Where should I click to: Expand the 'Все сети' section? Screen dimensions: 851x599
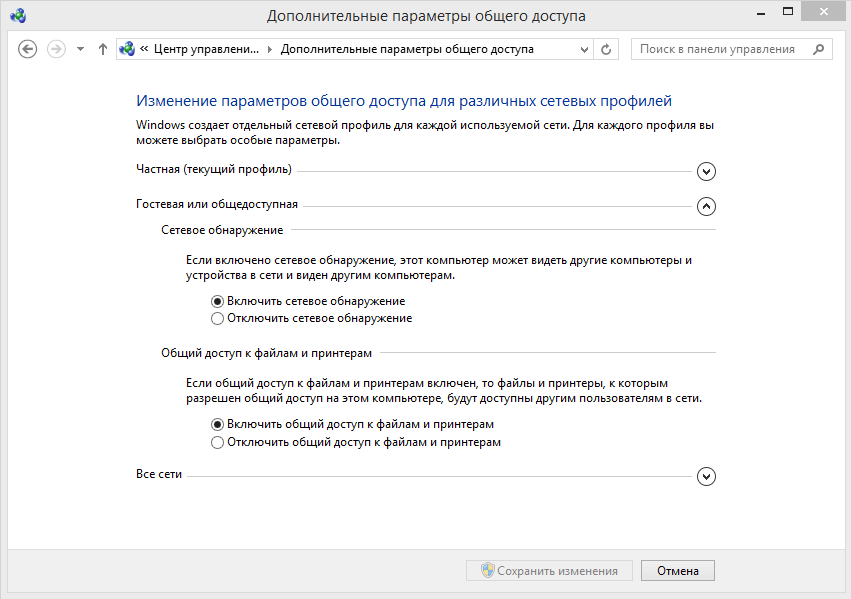(706, 476)
